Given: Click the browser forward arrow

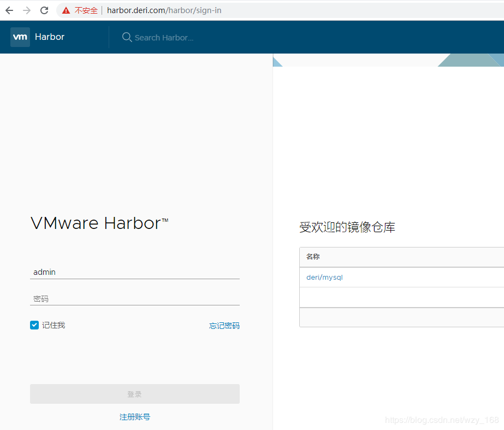Looking at the screenshot, I should click(x=26, y=10).
